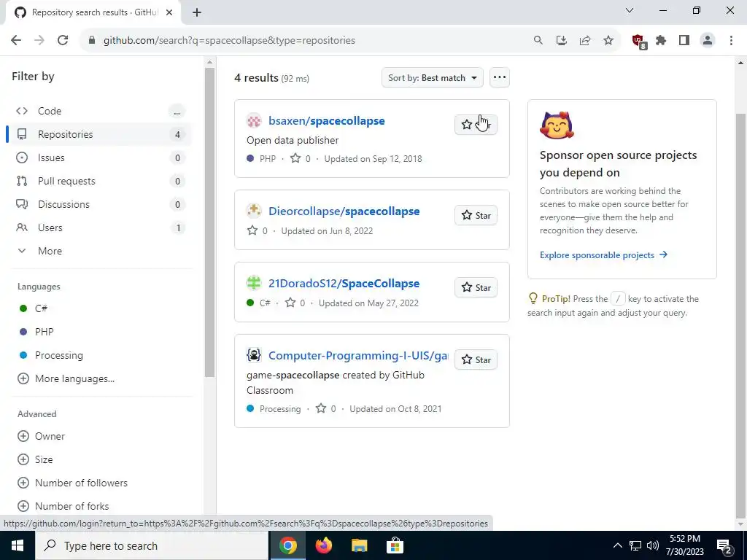Open the notification center icon
Image resolution: width=747 pixels, height=560 pixels.
(x=724, y=545)
